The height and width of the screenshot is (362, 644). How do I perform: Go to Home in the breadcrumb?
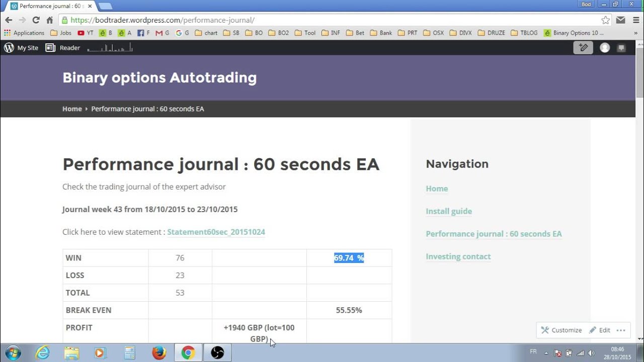[x=72, y=109]
